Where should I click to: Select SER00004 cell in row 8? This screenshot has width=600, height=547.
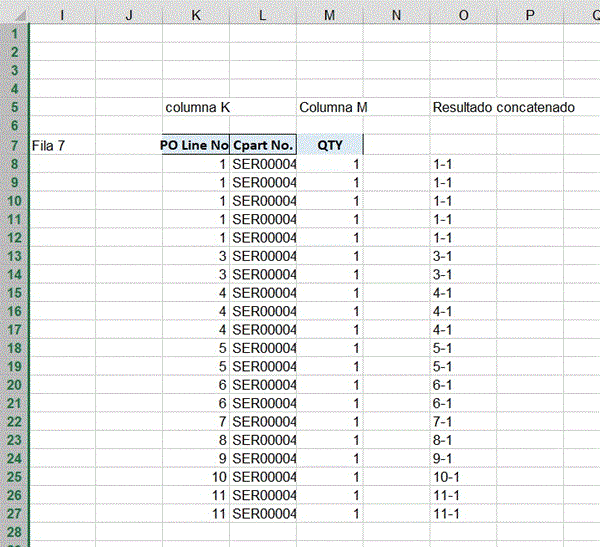[x=263, y=163]
